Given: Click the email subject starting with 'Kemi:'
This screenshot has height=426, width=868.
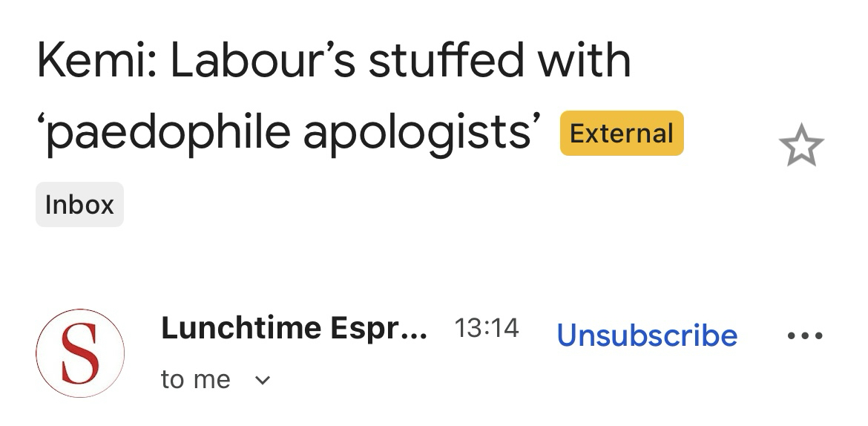Looking at the screenshot, I should pyautogui.click(x=334, y=61).
